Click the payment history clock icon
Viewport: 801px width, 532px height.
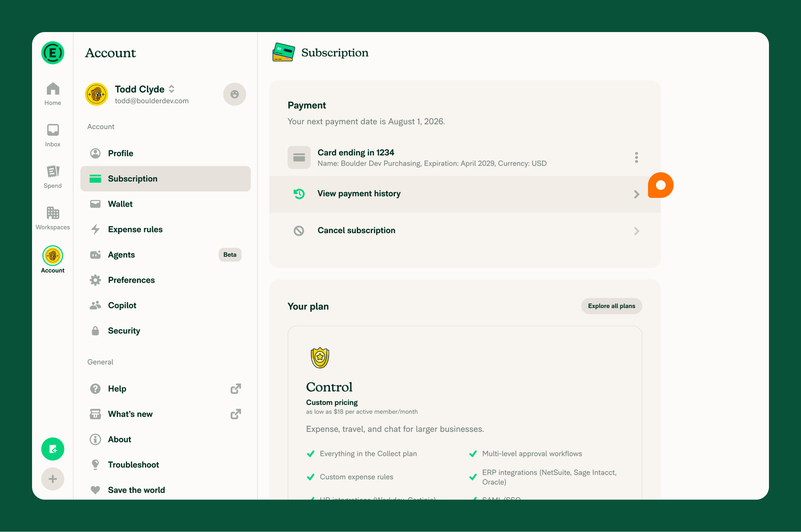pos(299,194)
